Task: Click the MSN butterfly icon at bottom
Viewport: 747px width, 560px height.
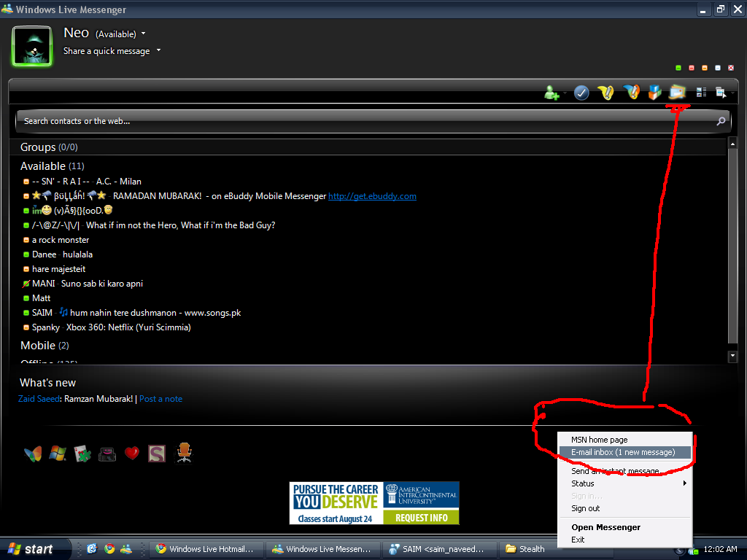Action: point(33,454)
